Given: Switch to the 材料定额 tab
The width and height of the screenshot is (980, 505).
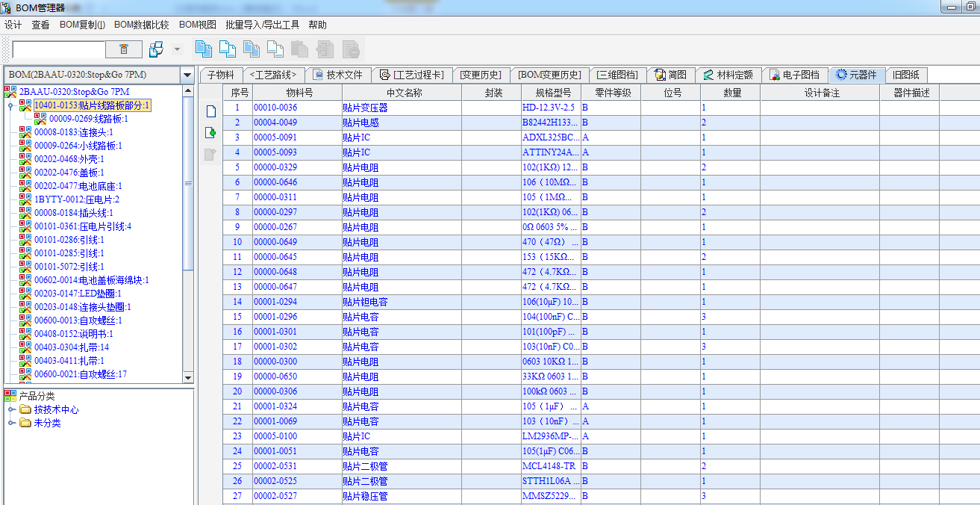Looking at the screenshot, I should click(x=728, y=75).
